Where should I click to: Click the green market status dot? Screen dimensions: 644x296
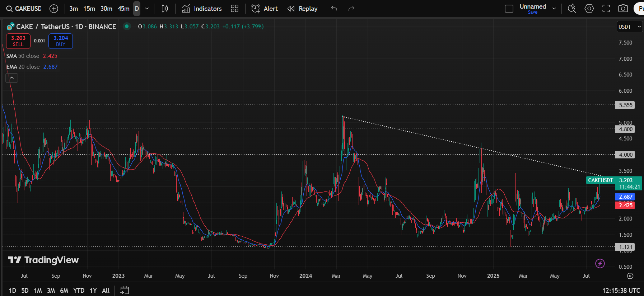127,26
